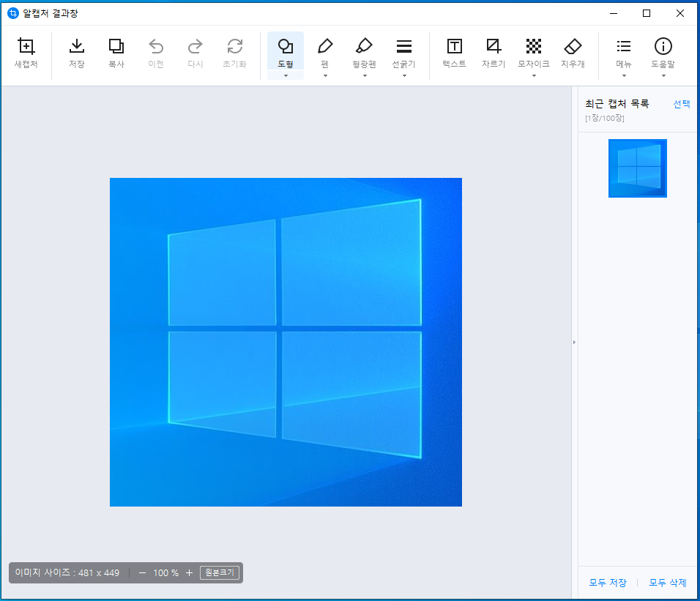Maximize the 알캡처 결과창 window
The image size is (700, 601).
pos(647,13)
